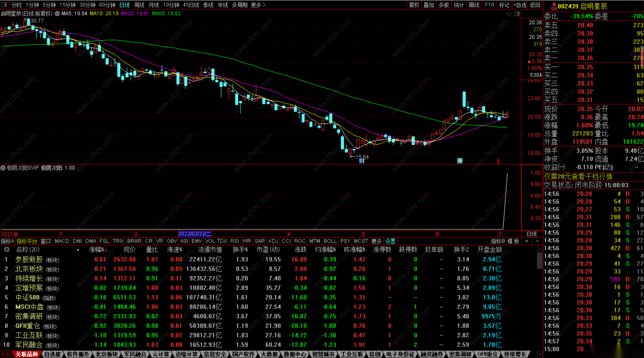Open the gear settings icon in the list header
This screenshot has height=358, width=644.
coord(6,250)
